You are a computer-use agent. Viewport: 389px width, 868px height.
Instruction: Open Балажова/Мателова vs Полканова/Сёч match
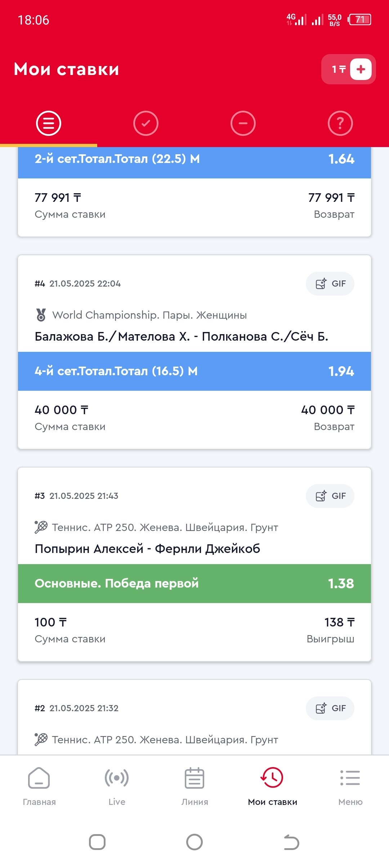coord(181,337)
